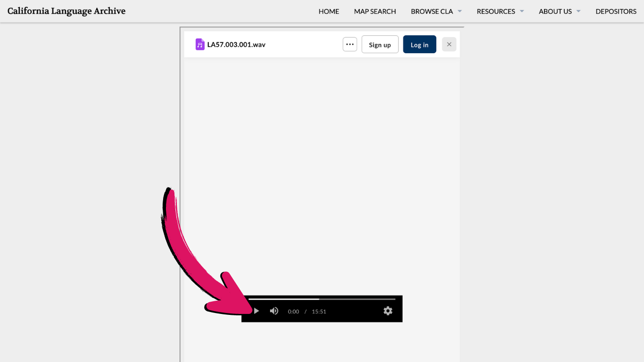The height and width of the screenshot is (362, 644).
Task: Click the Log in button
Action: point(420,44)
